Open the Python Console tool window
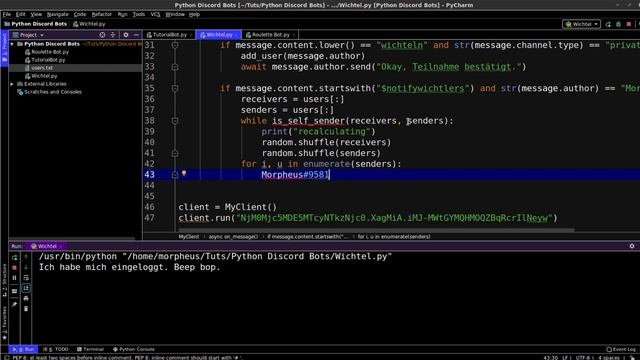Image resolution: width=640 pixels, height=360 pixels. click(x=134, y=349)
